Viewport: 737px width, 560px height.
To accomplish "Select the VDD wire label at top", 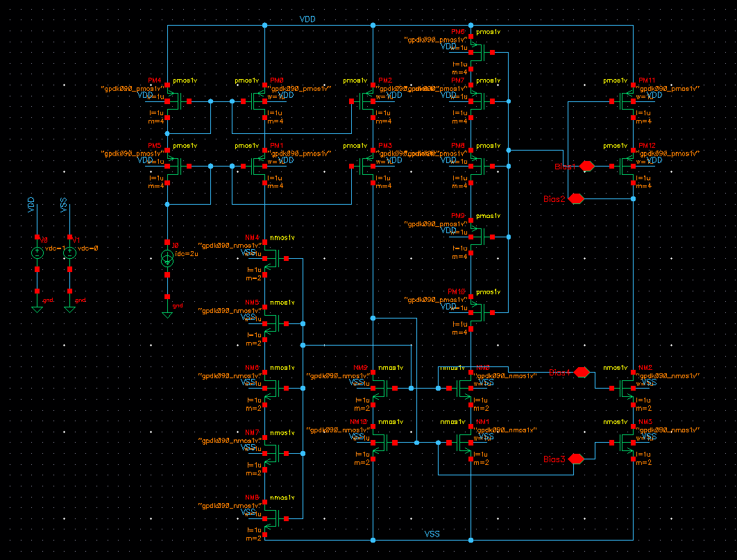I will tap(307, 19).
